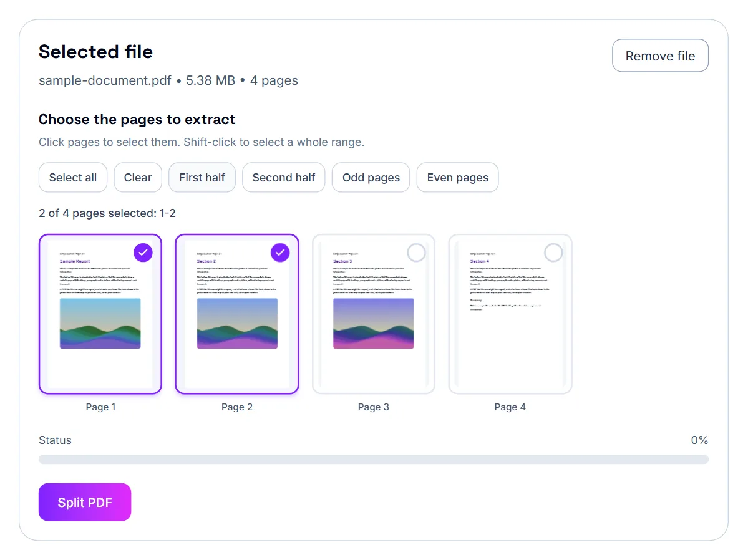748x560 pixels.
Task: Check the Page 4 selection circle
Action: 553,253
